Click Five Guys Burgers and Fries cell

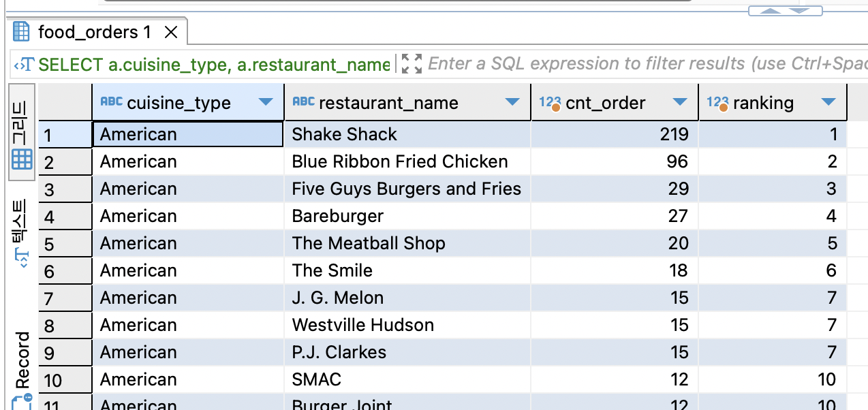tap(407, 189)
